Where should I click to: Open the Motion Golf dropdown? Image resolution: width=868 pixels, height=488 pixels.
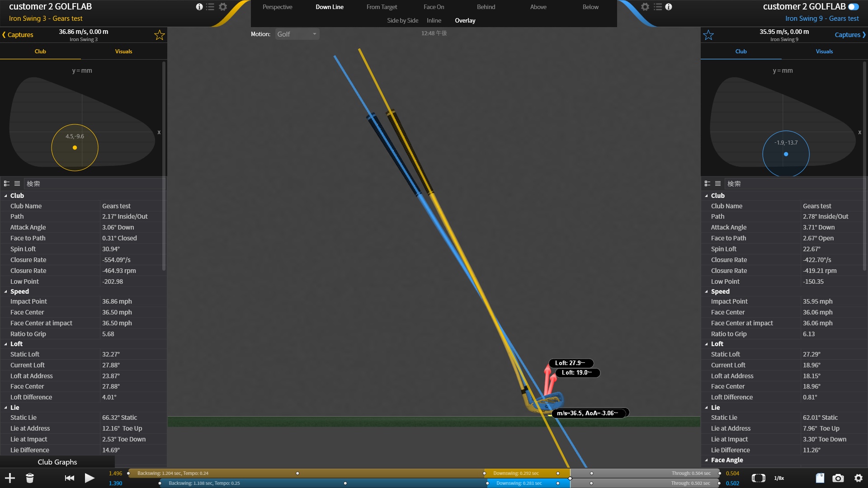point(297,34)
